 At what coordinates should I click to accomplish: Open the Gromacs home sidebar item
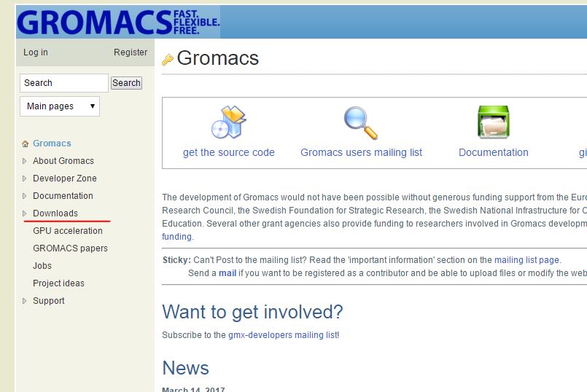click(52, 144)
